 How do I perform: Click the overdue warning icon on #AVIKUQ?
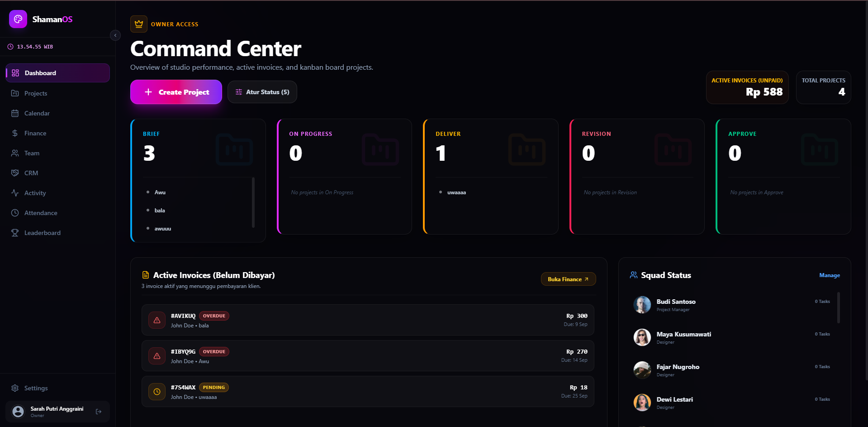pos(157,320)
